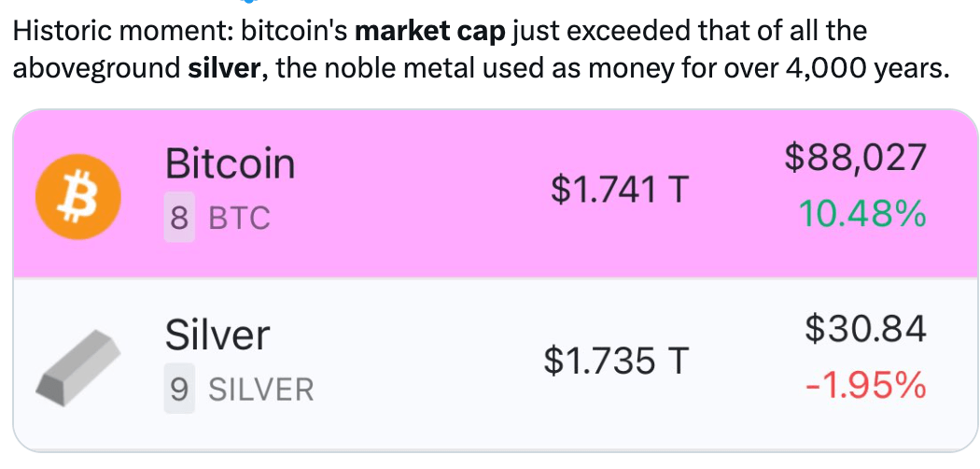The height and width of the screenshot is (469, 980).
Task: Select the Silver asset name
Action: point(217,334)
